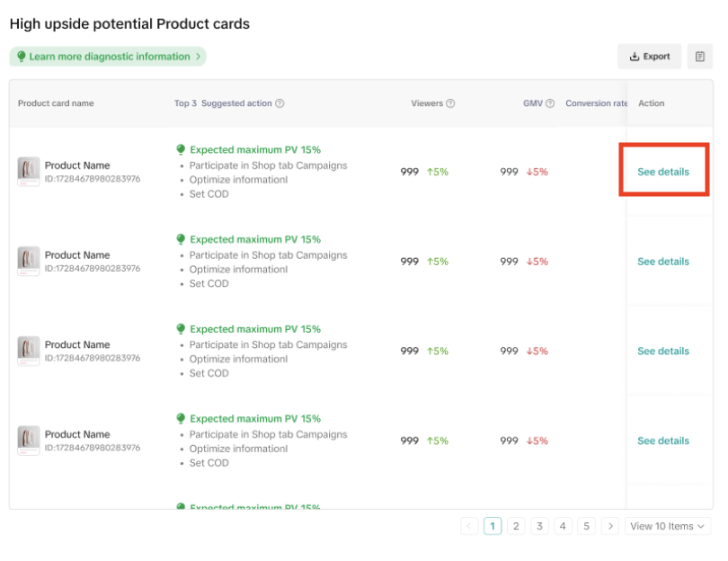728x561 pixels.
Task: Click the lightbulb icon in first row
Action: pos(181,150)
